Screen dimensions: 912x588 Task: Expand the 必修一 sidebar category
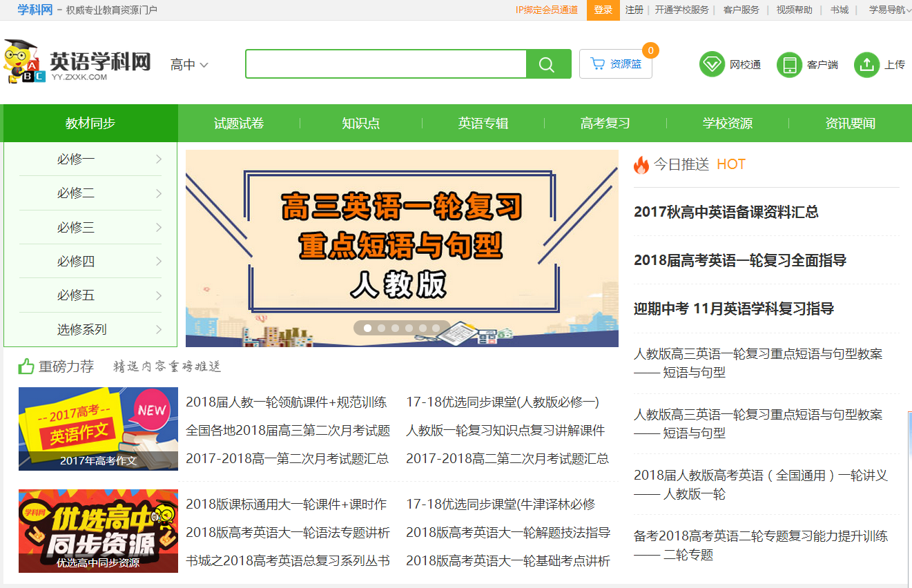point(90,159)
